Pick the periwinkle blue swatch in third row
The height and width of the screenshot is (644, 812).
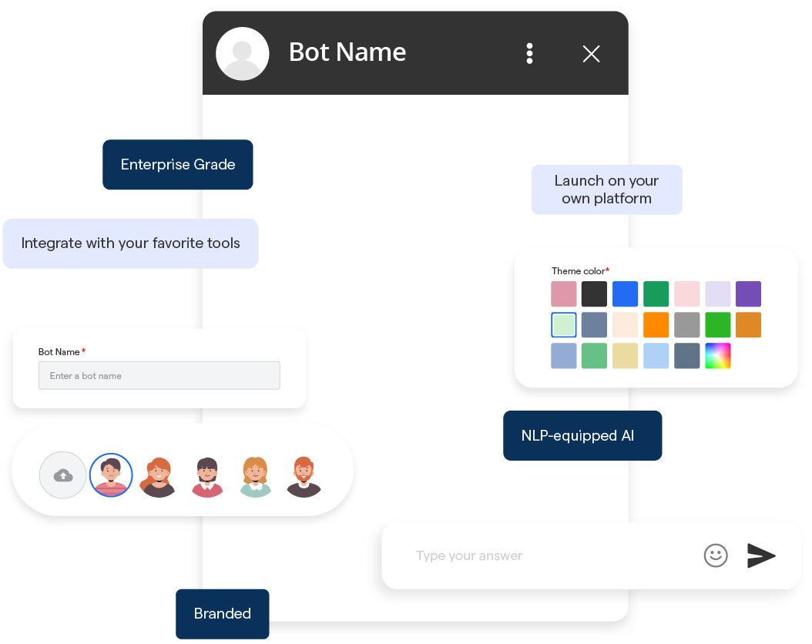(563, 356)
